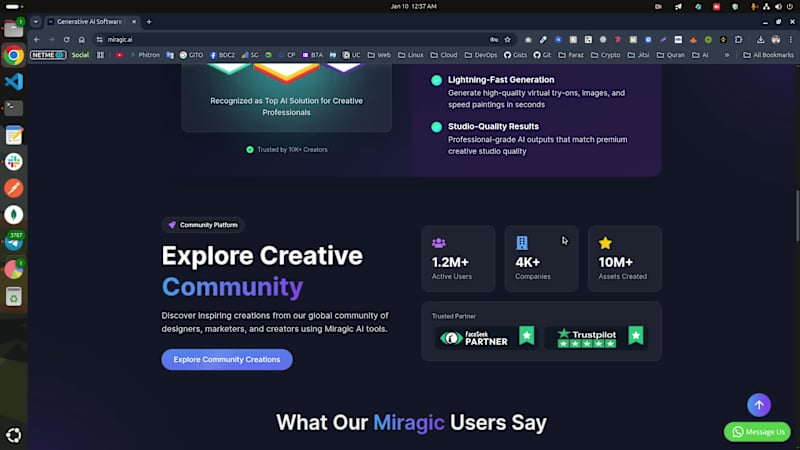Viewport: 800px width, 450px height.
Task: Open Google Chrome from the dock
Action: coord(14,55)
